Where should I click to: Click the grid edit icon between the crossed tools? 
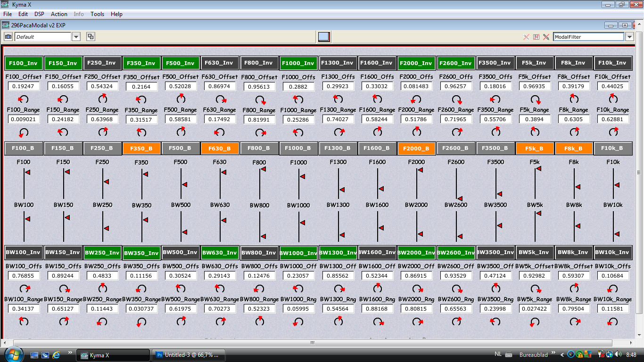click(x=537, y=37)
